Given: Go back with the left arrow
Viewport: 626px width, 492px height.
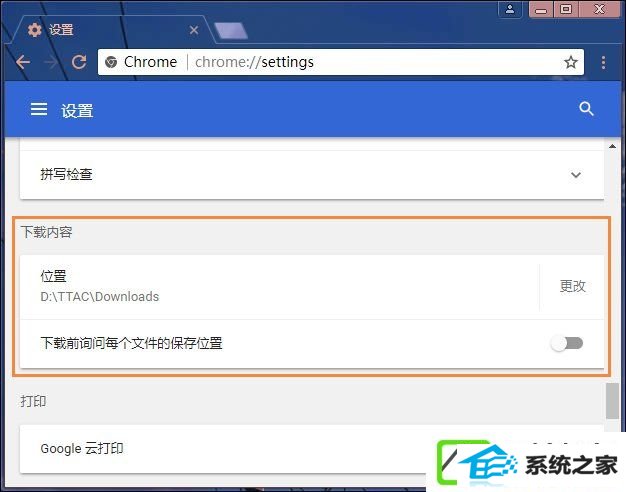Looking at the screenshot, I should click(x=23, y=62).
